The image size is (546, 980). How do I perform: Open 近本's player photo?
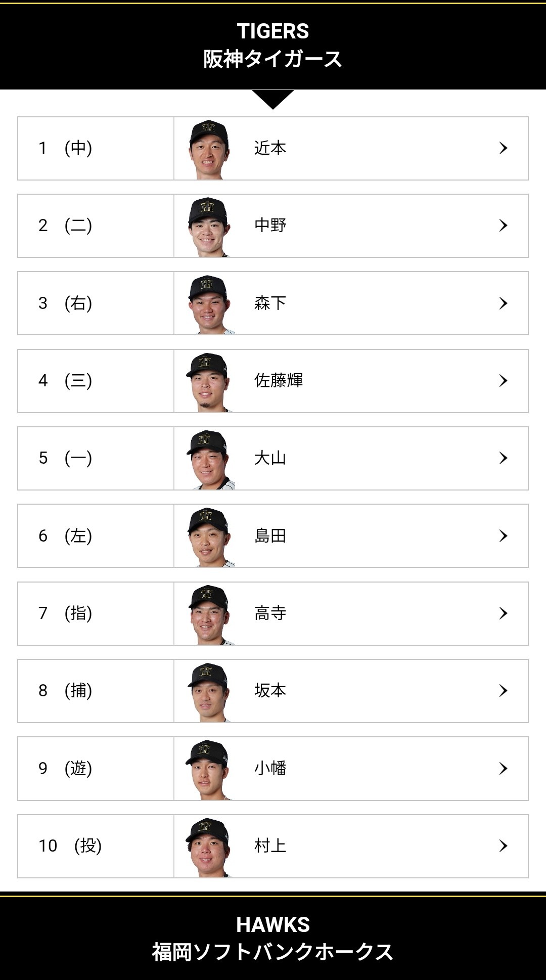[209, 149]
